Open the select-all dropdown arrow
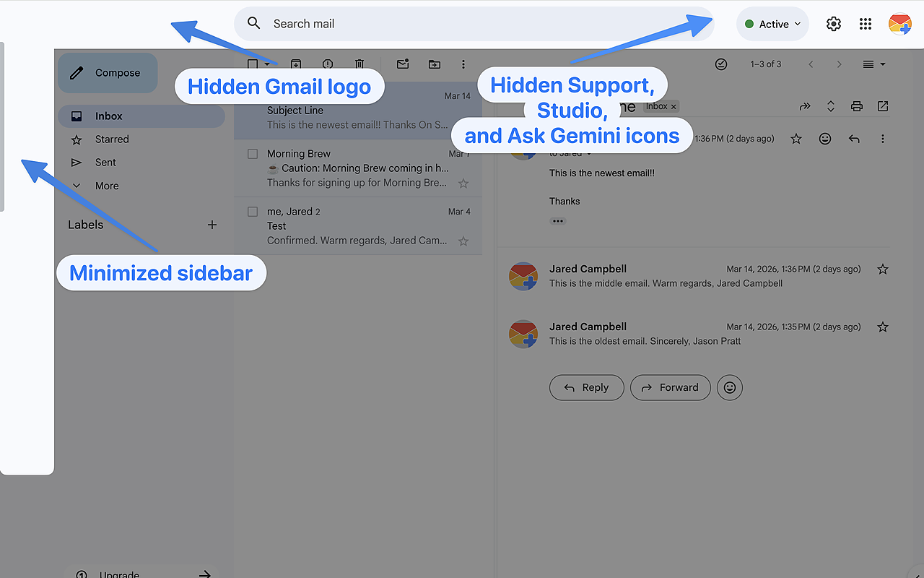This screenshot has height=578, width=924. pyautogui.click(x=266, y=64)
